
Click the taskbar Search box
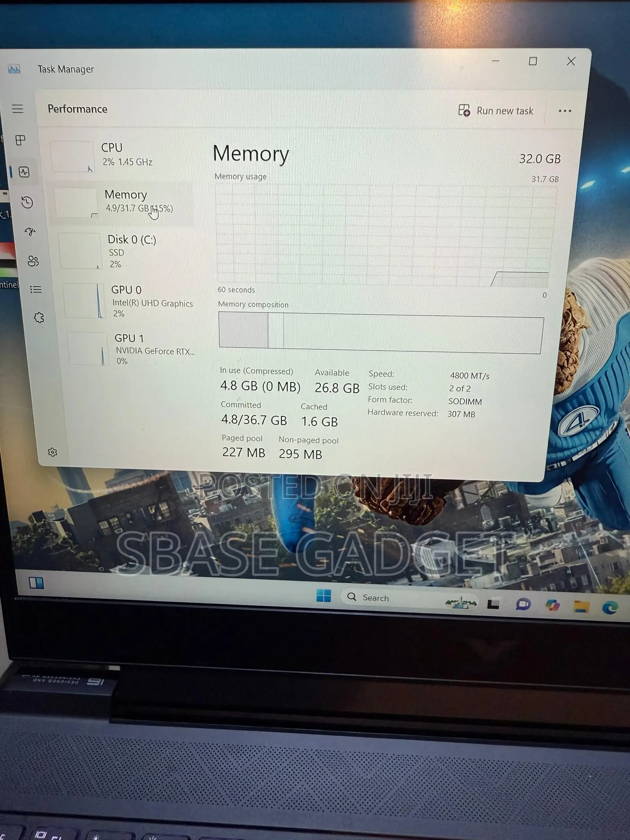[x=409, y=599]
